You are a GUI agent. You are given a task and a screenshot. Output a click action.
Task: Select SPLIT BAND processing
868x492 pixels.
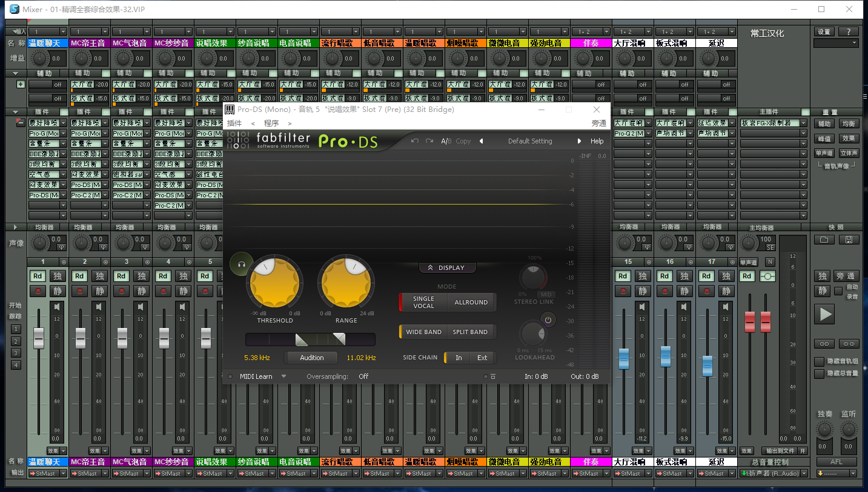pos(470,332)
